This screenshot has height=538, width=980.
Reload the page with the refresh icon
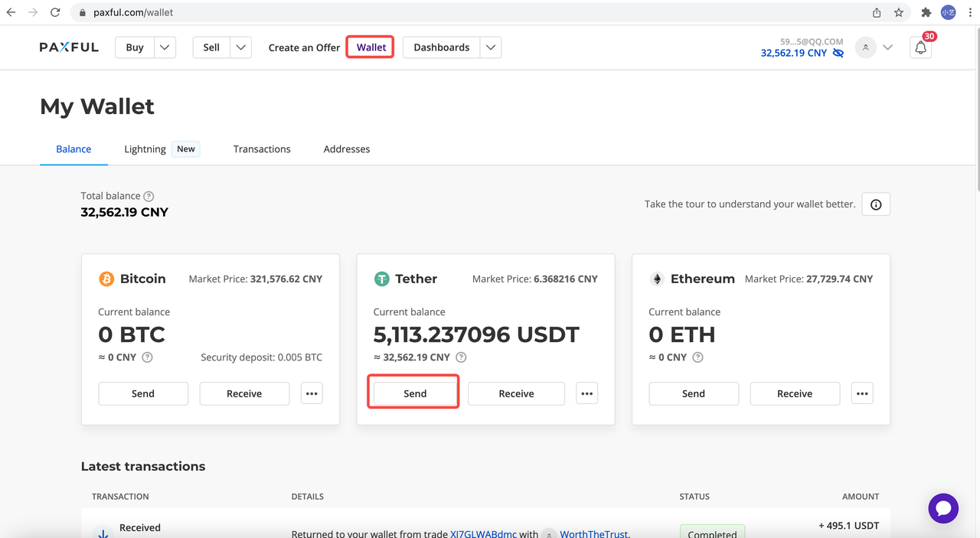point(55,12)
